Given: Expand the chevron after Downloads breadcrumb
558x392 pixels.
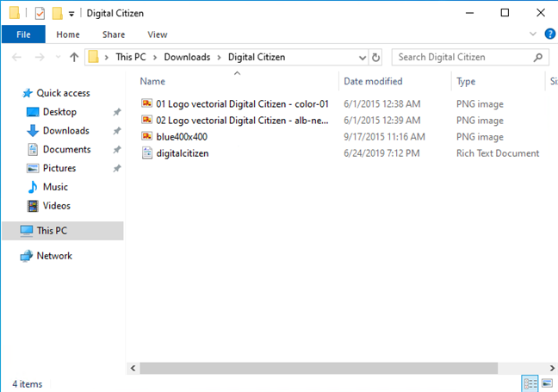Looking at the screenshot, I should [x=219, y=58].
